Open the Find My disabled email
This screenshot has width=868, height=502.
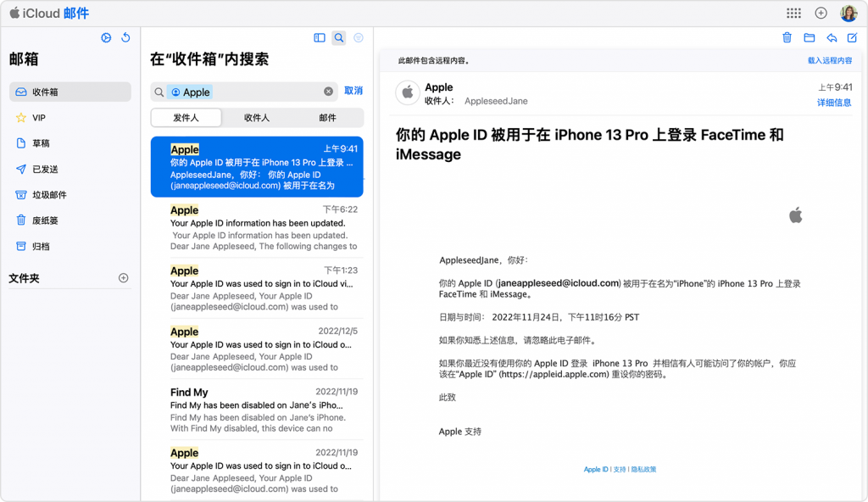coord(257,410)
